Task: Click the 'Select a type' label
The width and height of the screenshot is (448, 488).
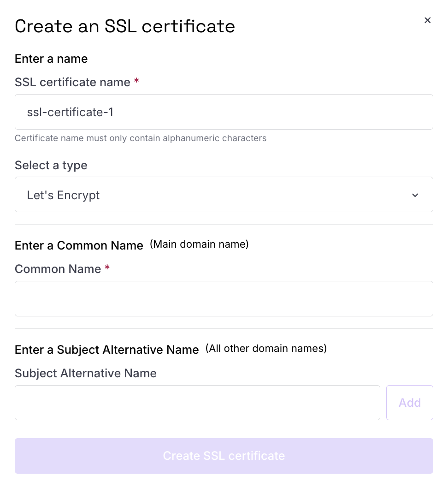Action: coord(51,165)
